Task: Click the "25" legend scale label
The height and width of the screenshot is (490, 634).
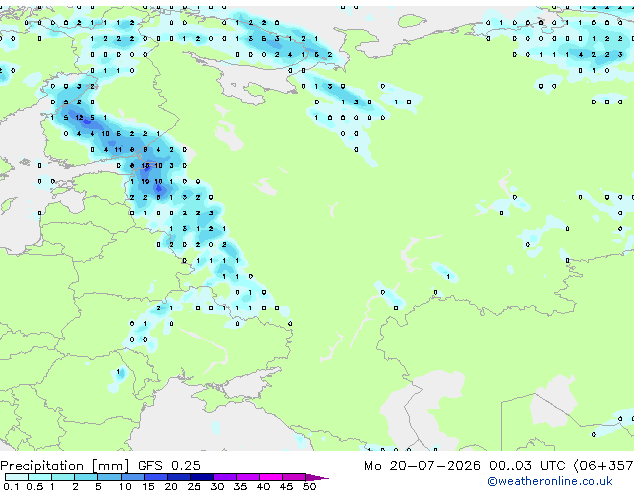Action: point(194,486)
